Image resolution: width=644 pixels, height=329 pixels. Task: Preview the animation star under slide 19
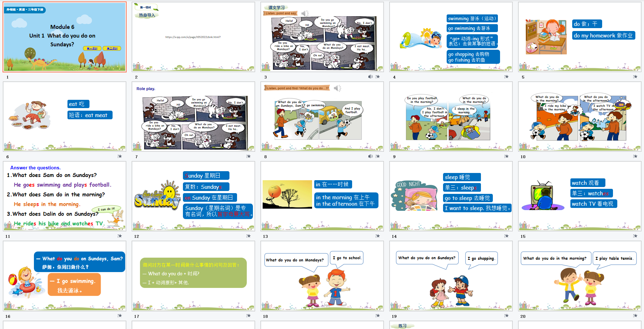point(507,316)
